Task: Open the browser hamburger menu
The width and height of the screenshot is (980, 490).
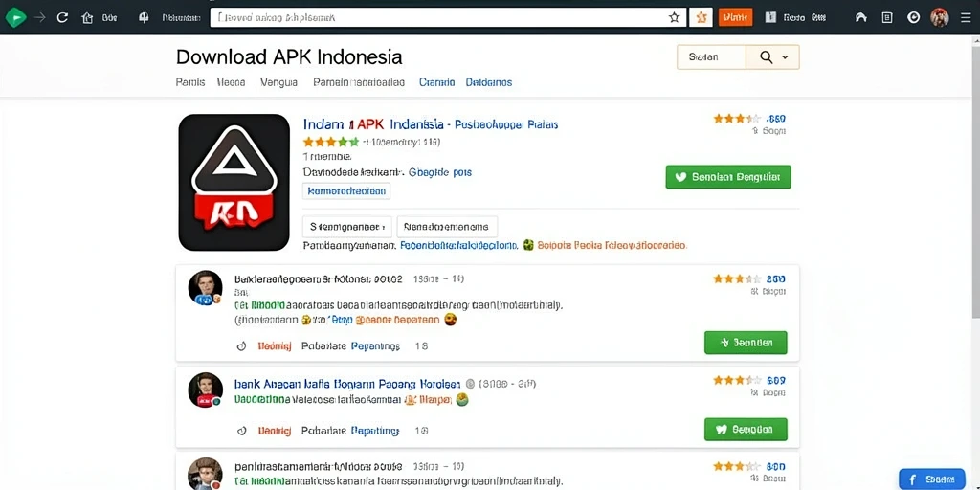Action: [966, 17]
